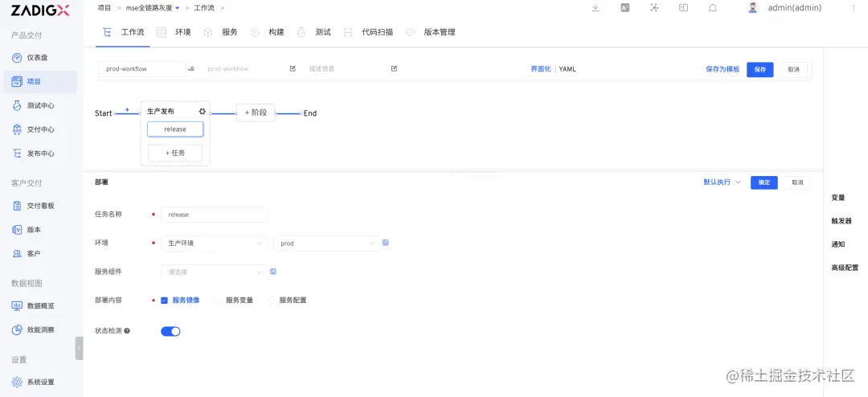Click the admin user avatar
Viewport: 868px width, 397px height.
click(753, 8)
